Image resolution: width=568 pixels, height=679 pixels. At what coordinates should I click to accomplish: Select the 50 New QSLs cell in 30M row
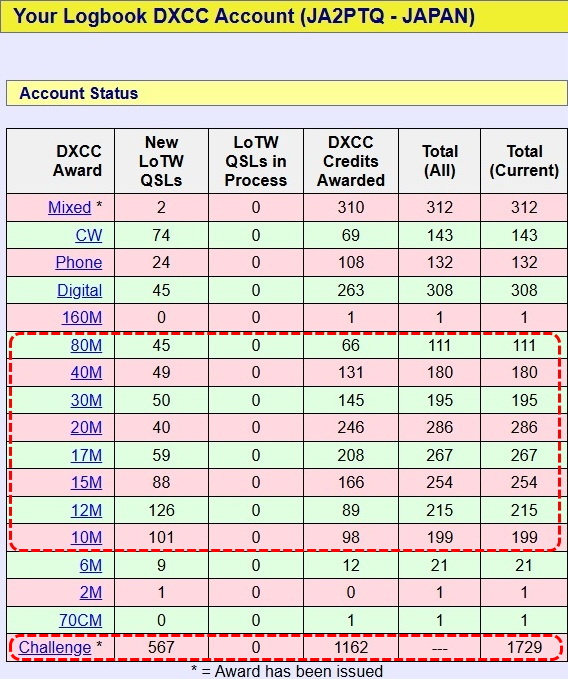(161, 400)
